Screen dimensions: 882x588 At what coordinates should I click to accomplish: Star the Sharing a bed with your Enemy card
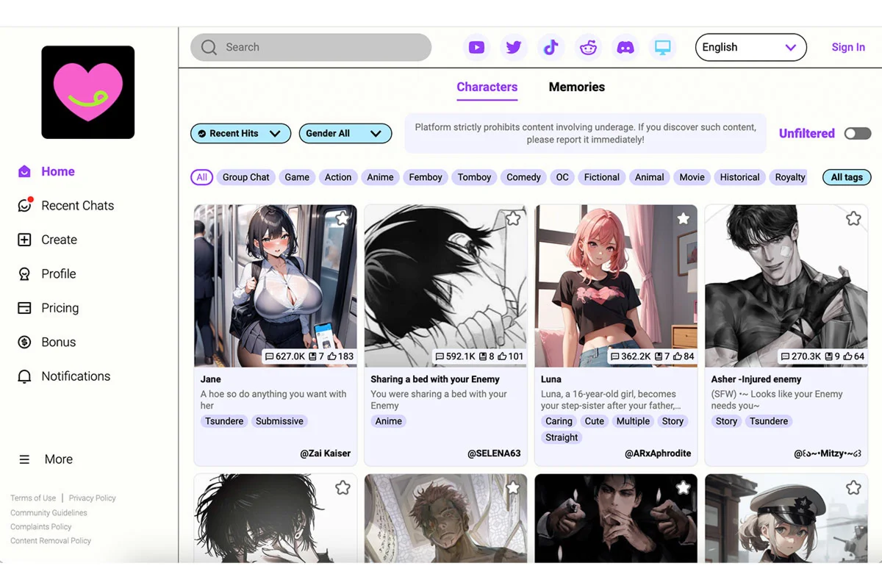click(513, 218)
